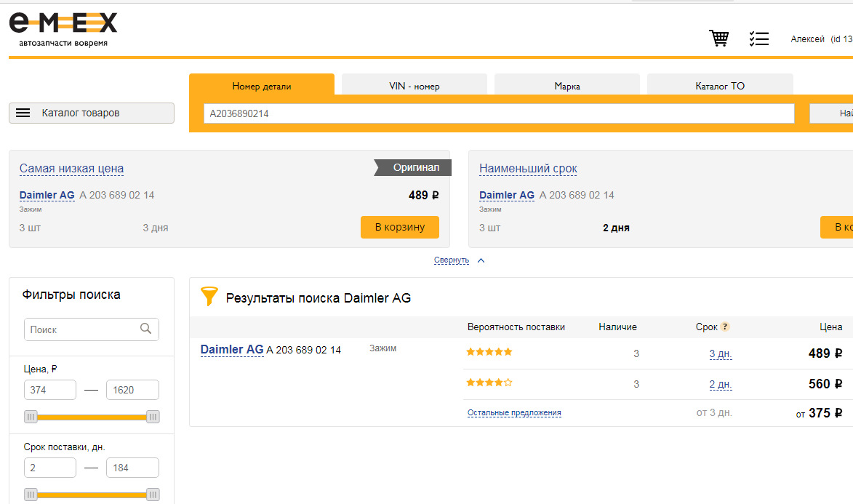Screen dimensions: 853x504
Task: Click the 560 ₽ price in results
Action: (825, 384)
